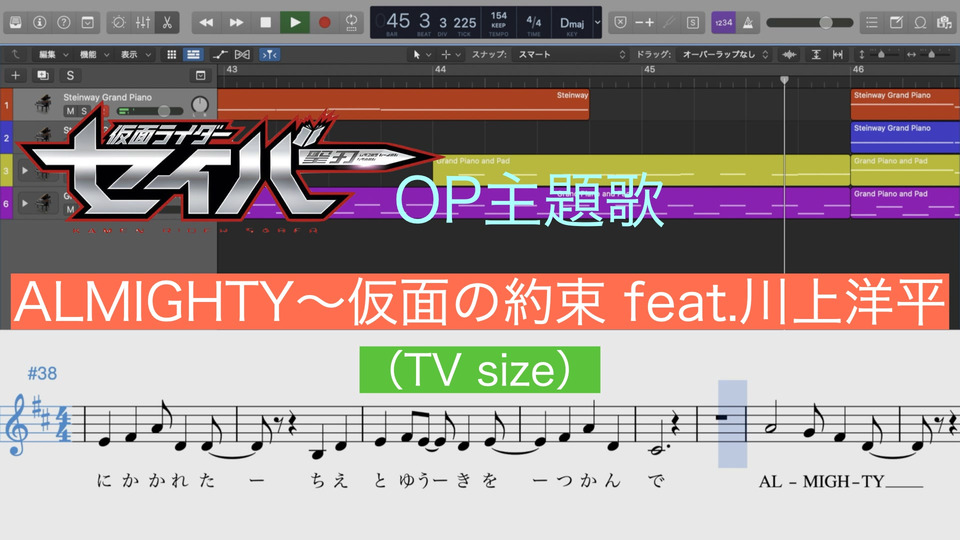
Task: Click the playhead marker in the ruler
Action: [x=784, y=80]
